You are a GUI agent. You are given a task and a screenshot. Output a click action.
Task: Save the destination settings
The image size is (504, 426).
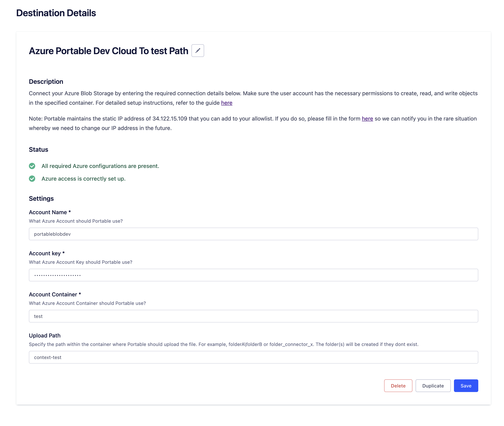[466, 386]
